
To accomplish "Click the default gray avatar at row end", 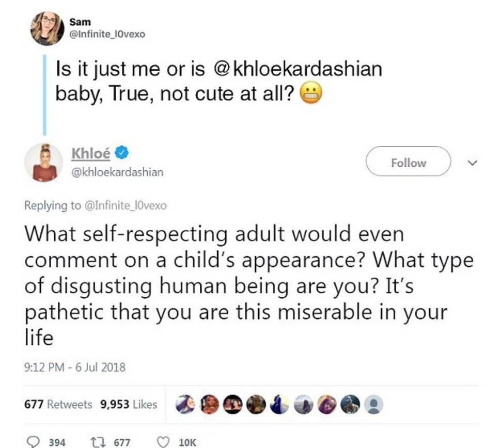I will (x=373, y=404).
